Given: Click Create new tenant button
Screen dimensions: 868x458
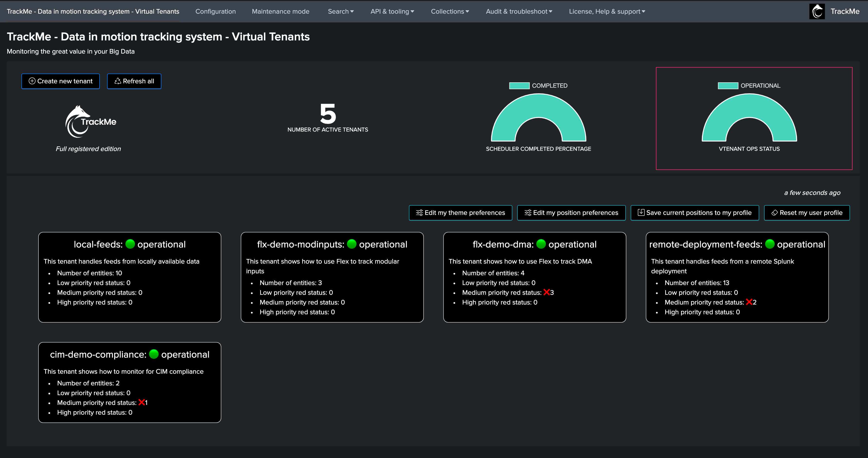Looking at the screenshot, I should point(61,81).
